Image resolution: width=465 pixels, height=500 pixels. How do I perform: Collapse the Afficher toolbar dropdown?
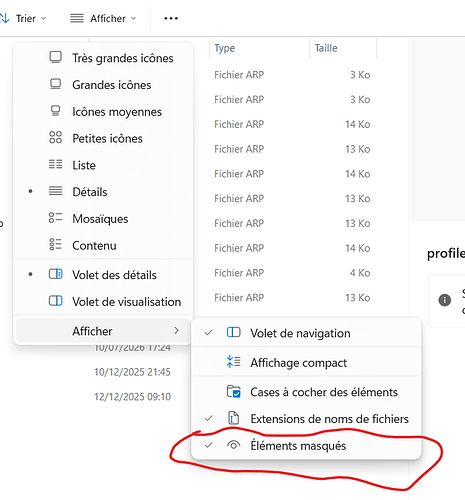[x=103, y=18]
